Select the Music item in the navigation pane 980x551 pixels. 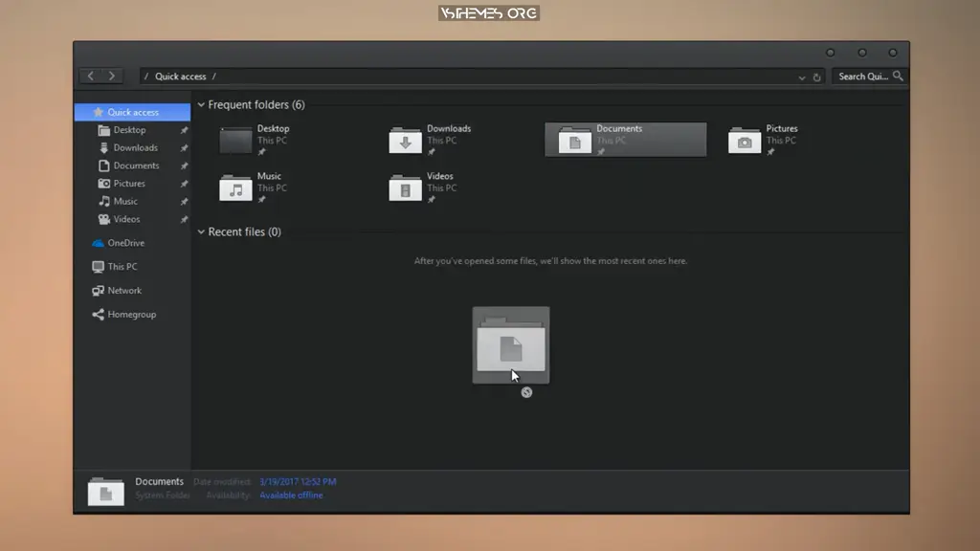point(124,201)
